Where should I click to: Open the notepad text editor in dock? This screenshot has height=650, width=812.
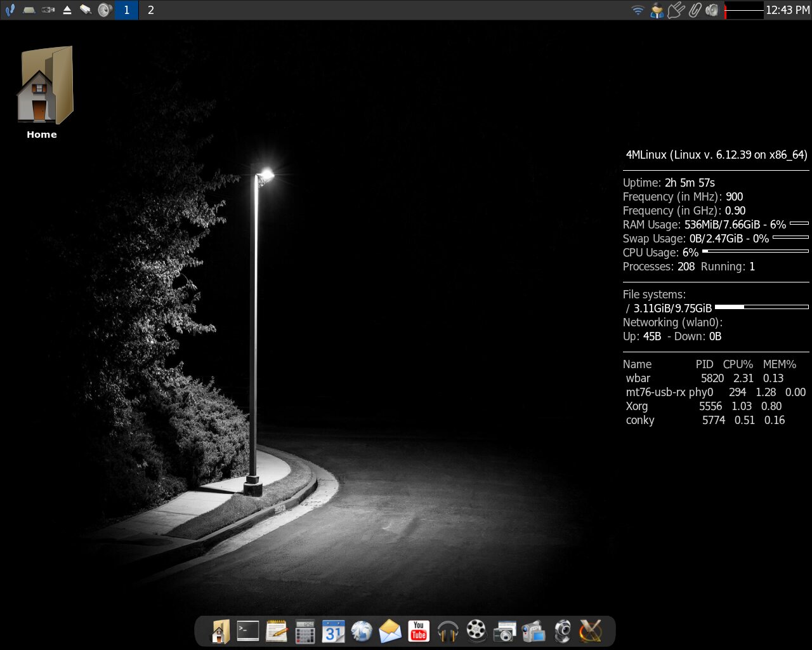tap(277, 631)
